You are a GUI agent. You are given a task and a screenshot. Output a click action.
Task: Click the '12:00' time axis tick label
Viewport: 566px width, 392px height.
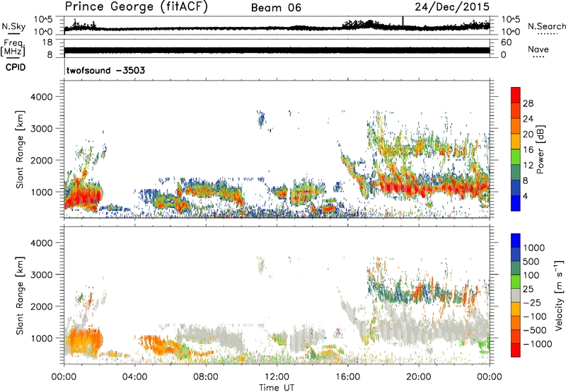[277, 377]
